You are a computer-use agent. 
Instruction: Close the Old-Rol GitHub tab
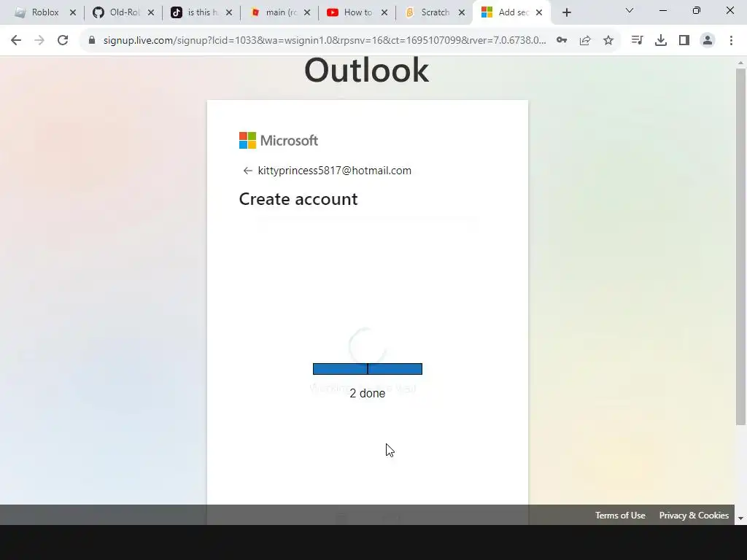(151, 12)
